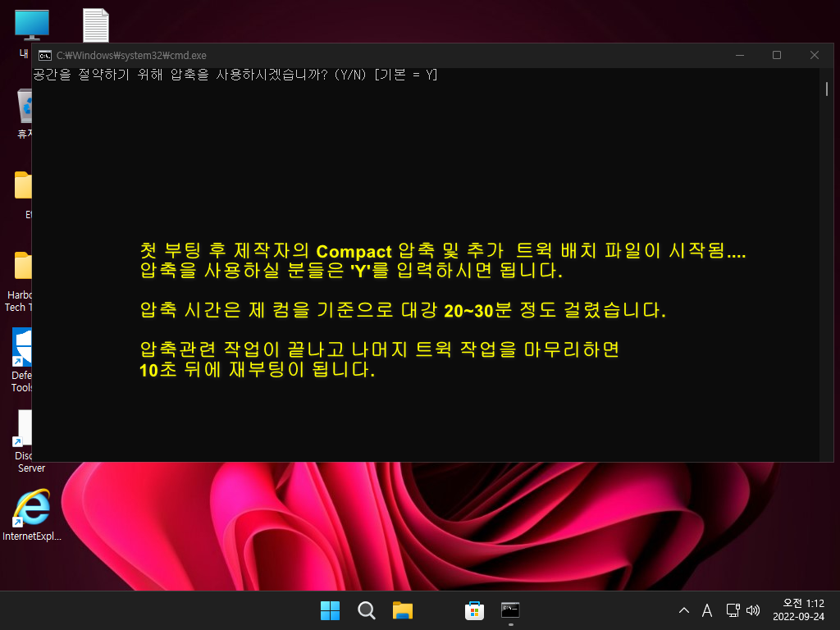
Task: Click the cmd window vertical scrollbar thumb
Action: coord(827,89)
